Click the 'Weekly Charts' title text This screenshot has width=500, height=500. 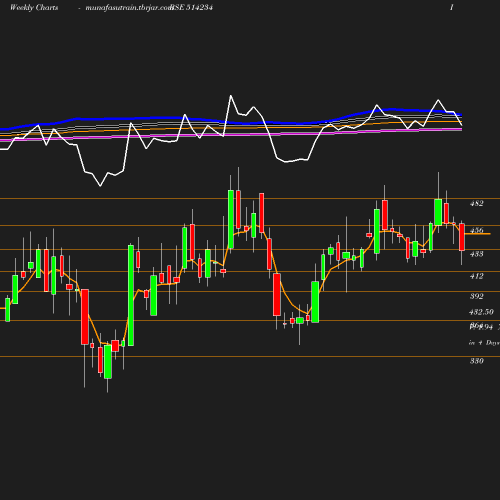click(x=34, y=7)
